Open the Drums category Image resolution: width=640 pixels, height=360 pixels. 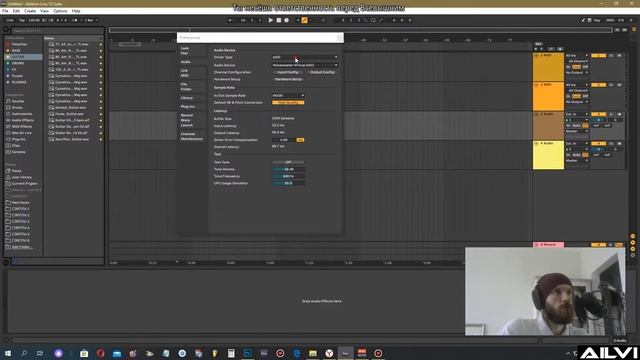(x=17, y=107)
